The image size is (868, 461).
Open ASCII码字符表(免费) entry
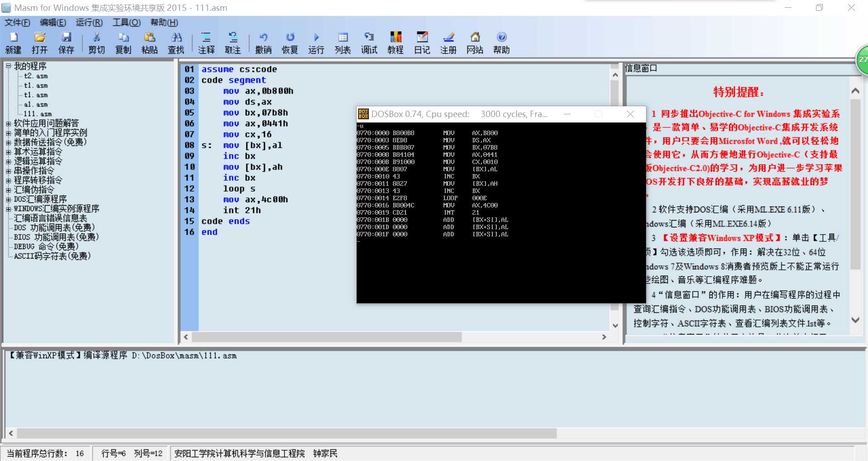[52, 256]
